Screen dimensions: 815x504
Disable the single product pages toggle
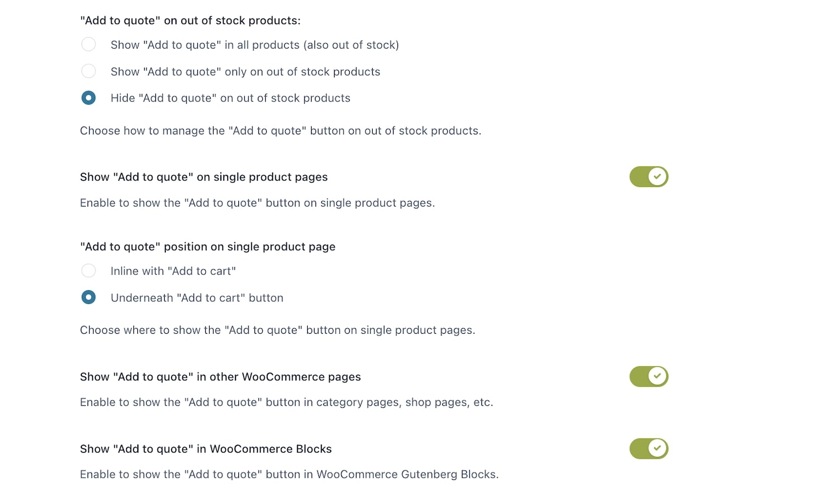649,177
